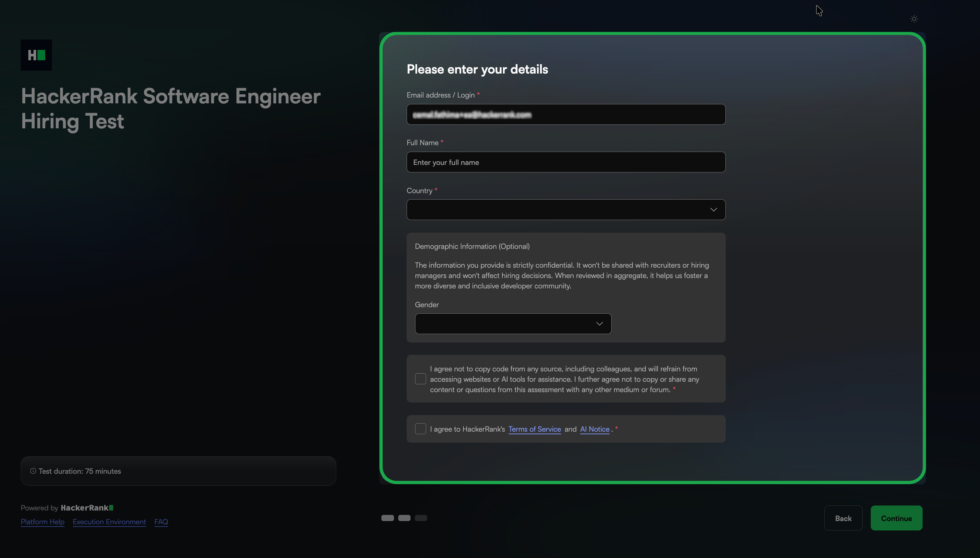Open the Platform Help link
980x558 pixels.
point(42,522)
